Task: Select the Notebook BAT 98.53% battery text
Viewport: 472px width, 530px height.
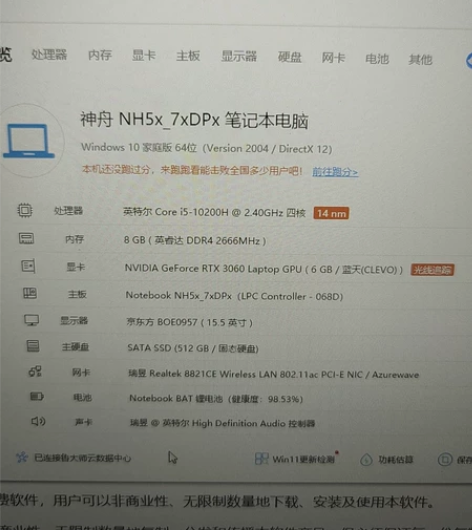Action: coord(216,399)
